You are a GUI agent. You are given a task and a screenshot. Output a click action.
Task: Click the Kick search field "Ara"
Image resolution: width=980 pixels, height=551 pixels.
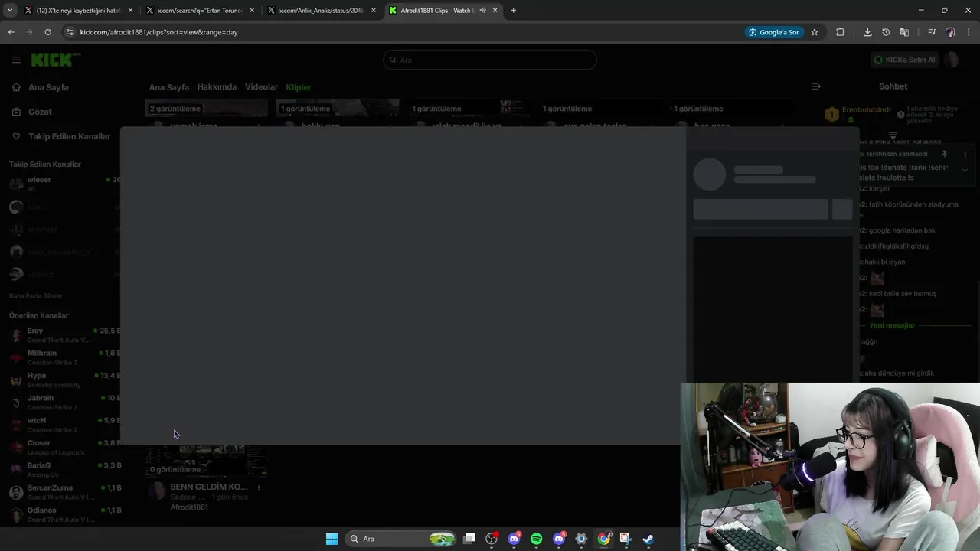coord(490,60)
